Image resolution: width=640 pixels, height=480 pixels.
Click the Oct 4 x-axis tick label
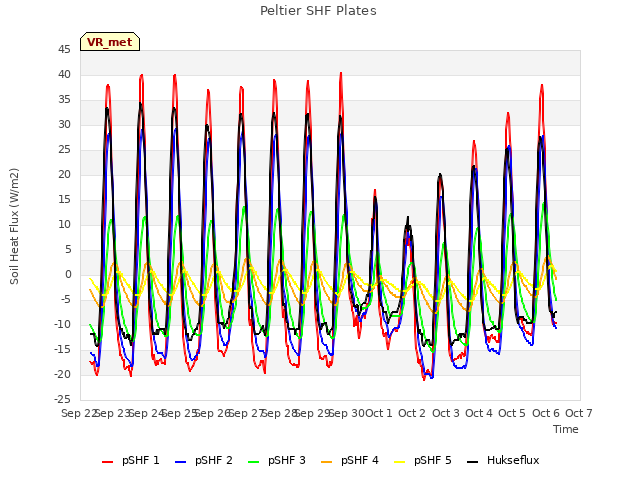(479, 413)
